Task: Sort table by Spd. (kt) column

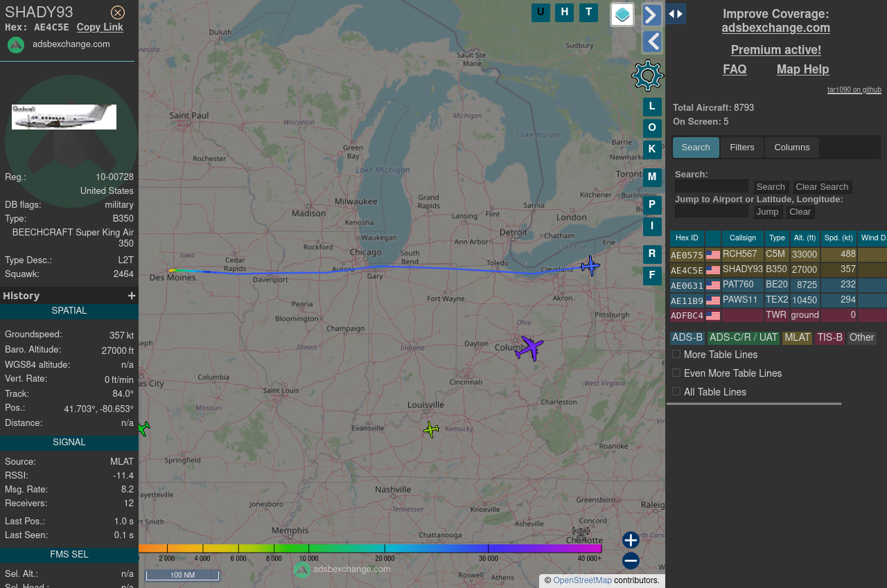Action: click(x=838, y=238)
